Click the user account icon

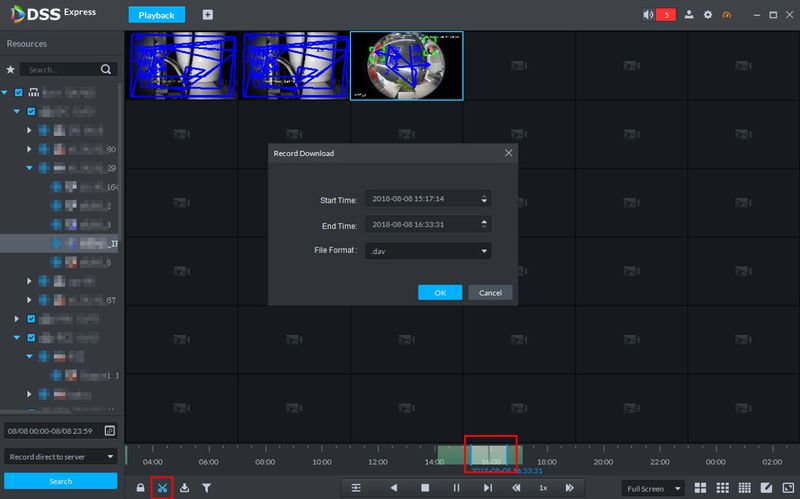(x=689, y=16)
